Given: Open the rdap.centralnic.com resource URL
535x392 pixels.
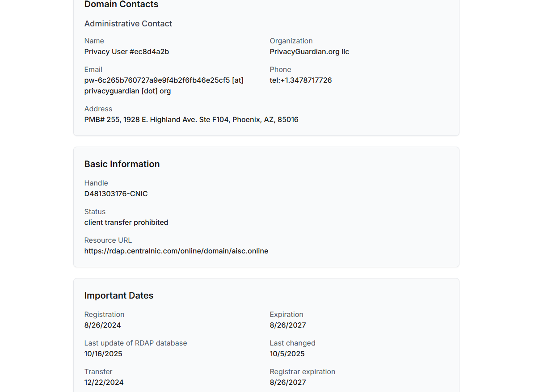Looking at the screenshot, I should pyautogui.click(x=176, y=251).
